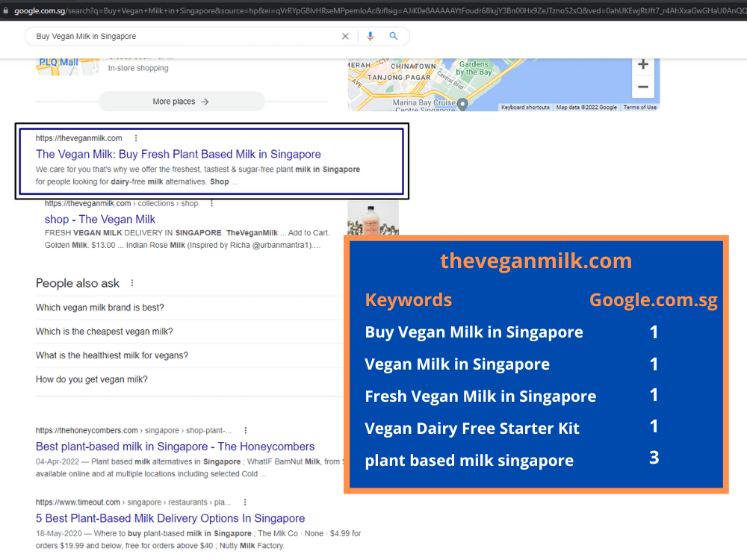747x560 pixels.
Task: Click the In-store shopping text
Action: point(138,68)
